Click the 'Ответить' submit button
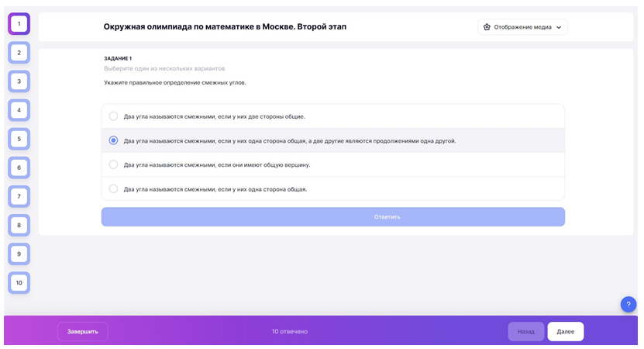 pos(332,216)
